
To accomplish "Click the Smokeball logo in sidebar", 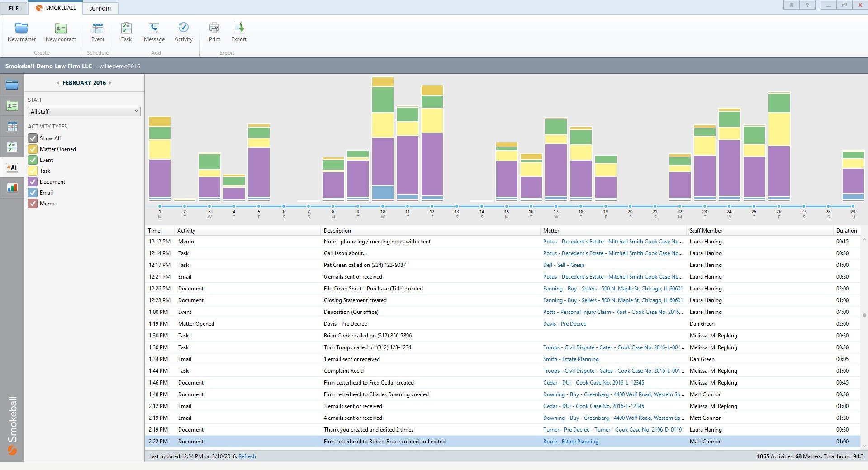I will tap(12, 426).
